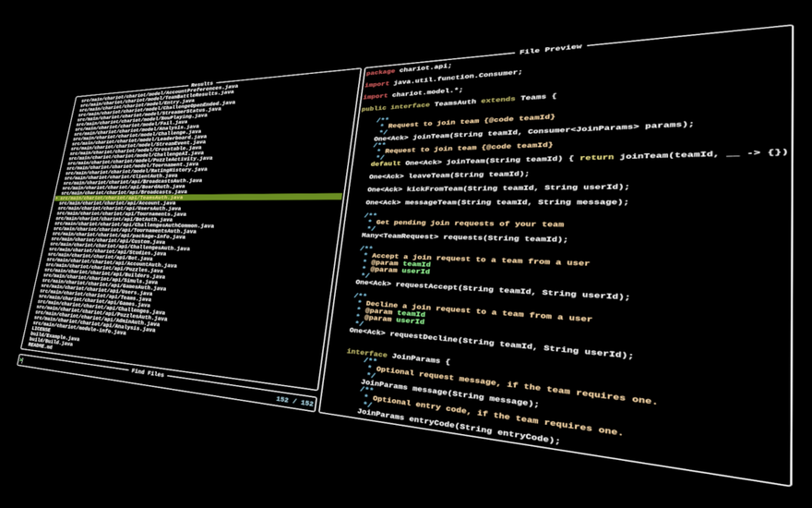Select api/Tournaments.java result
Viewport: 812px width, 508px height.
coord(122,214)
